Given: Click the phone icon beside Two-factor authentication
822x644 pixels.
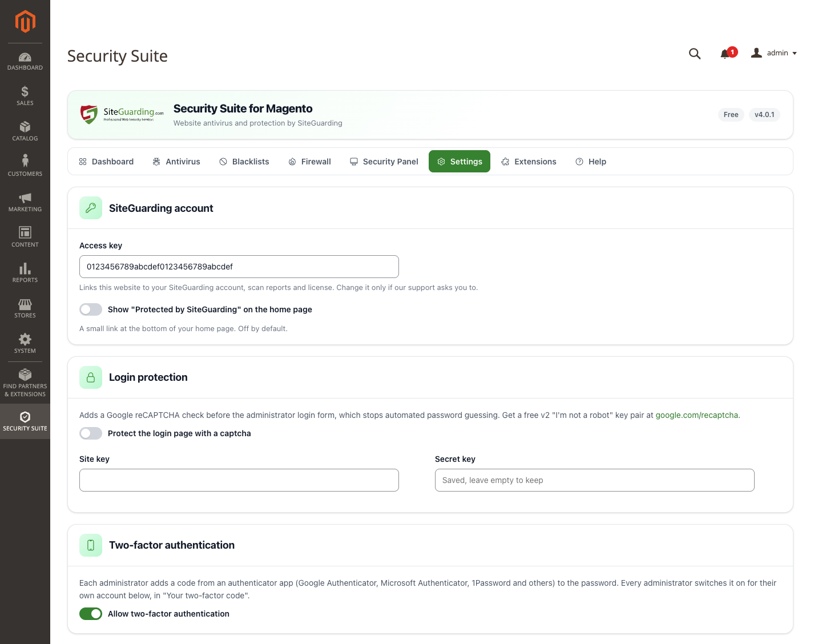Looking at the screenshot, I should click(x=91, y=545).
